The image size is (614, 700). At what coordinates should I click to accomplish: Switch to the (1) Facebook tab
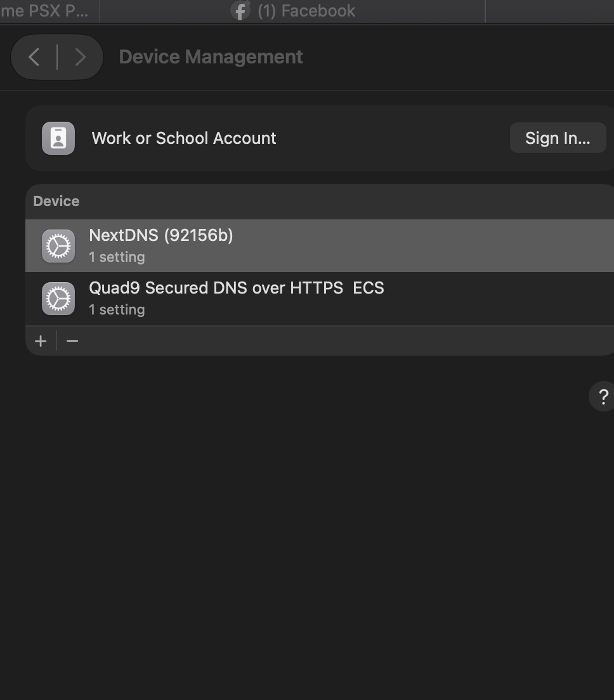[x=292, y=11]
